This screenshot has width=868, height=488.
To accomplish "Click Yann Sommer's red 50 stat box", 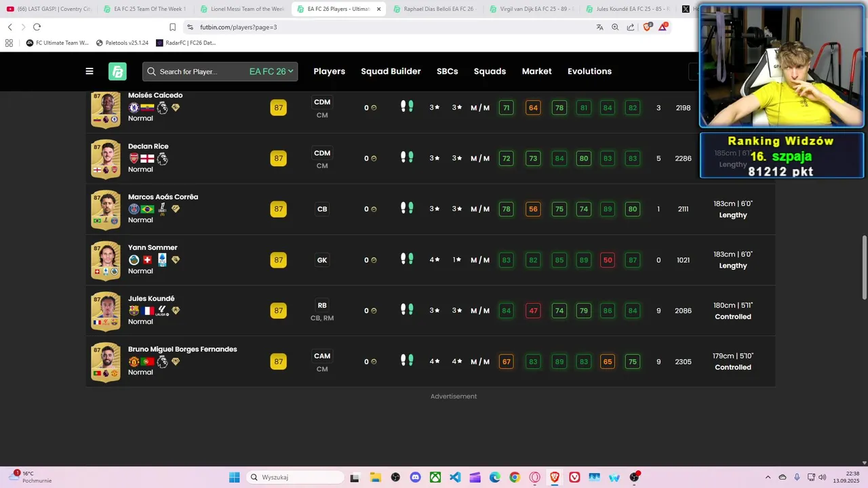I will pos(608,260).
